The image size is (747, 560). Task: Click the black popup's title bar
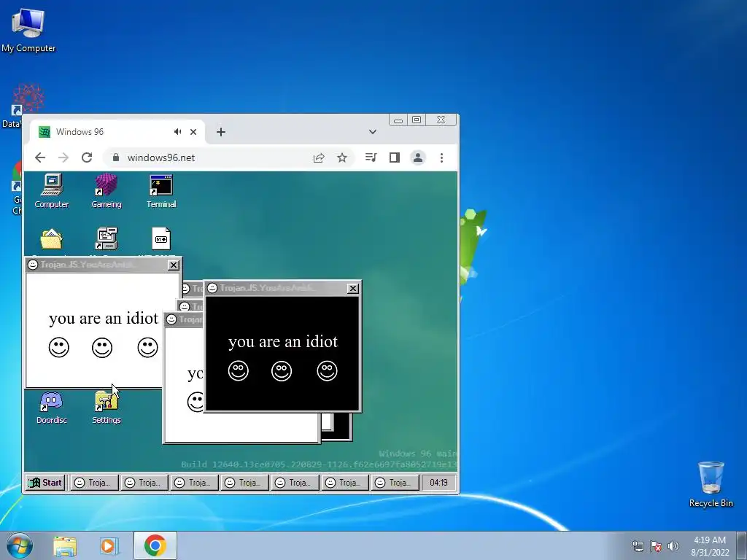281,288
